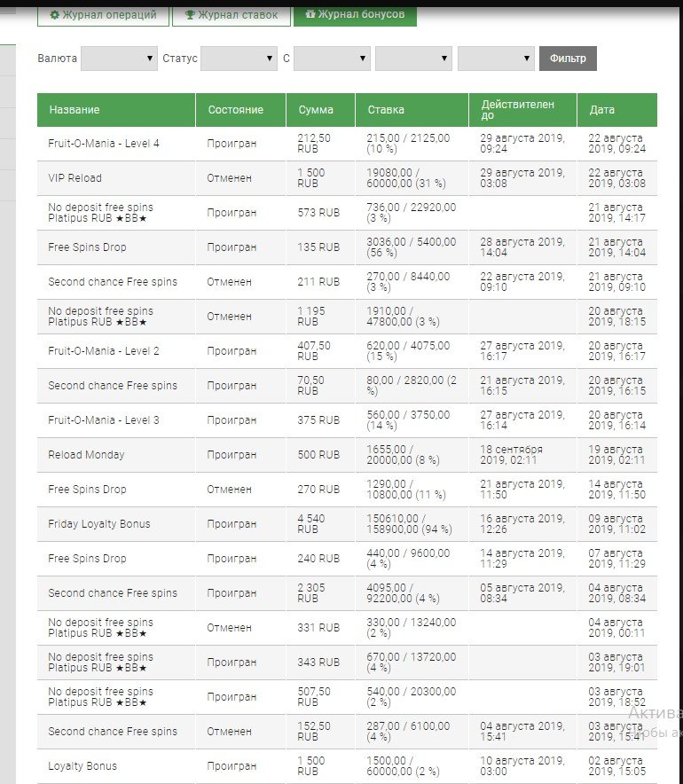Open the Валюта dropdown
The height and width of the screenshot is (784, 683).
pos(119,59)
